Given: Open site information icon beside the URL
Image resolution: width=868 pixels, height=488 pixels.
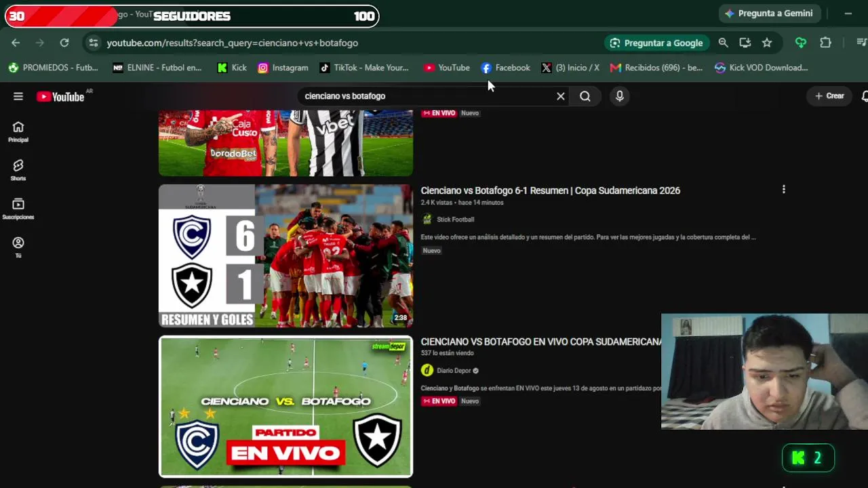Looking at the screenshot, I should click(x=94, y=43).
